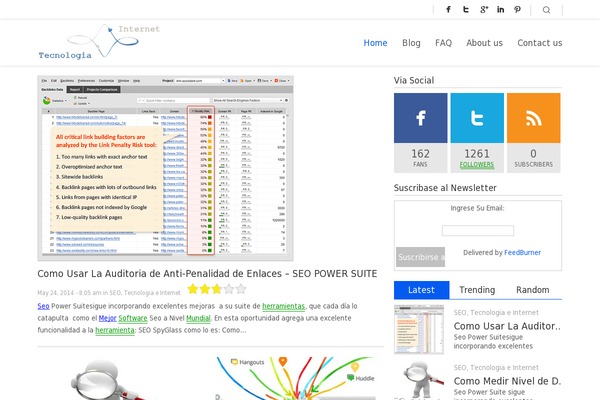The height and width of the screenshot is (400, 600).
Task: Rate the article with the fifth star
Action: coord(241,289)
